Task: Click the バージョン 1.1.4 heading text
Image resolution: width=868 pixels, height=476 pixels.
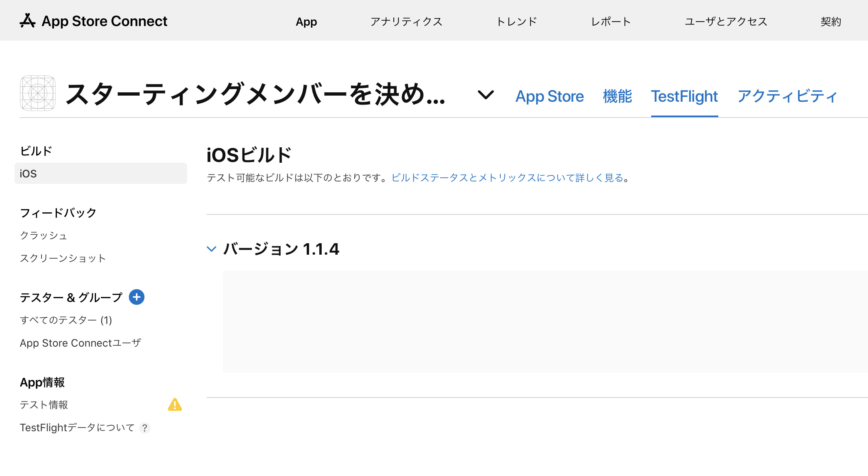Action: point(281,249)
